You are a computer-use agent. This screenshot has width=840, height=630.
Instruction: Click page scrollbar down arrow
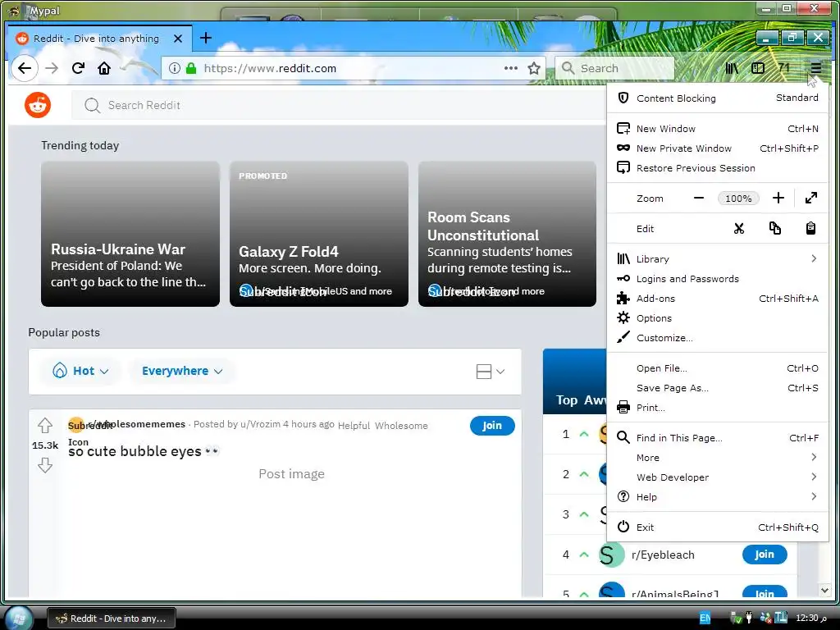point(825,590)
